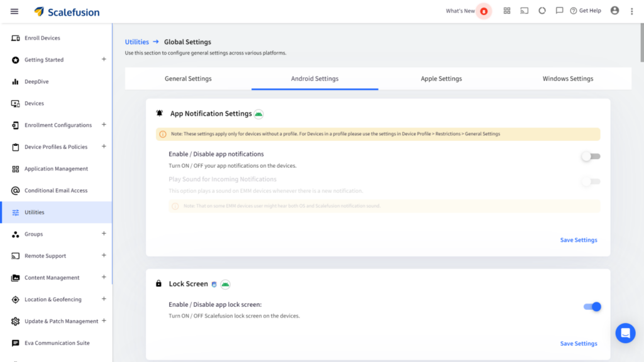Click the Devices sidebar icon
644x362 pixels.
tap(15, 104)
